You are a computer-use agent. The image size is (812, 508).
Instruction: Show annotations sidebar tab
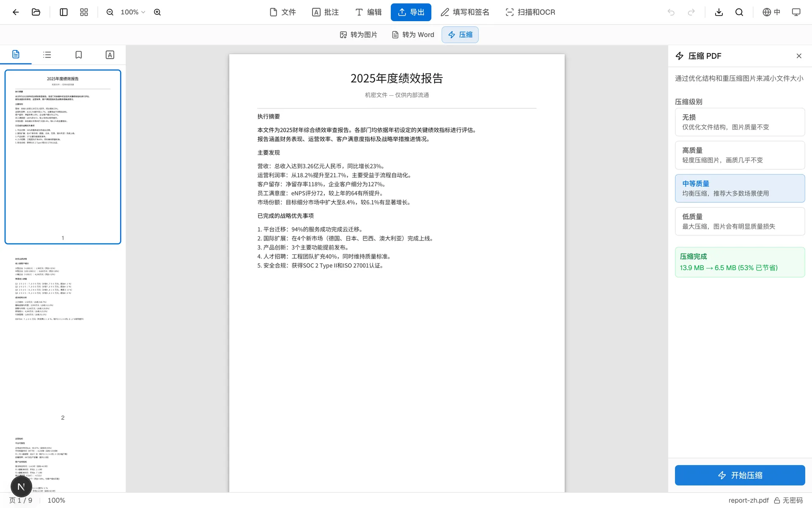point(110,55)
